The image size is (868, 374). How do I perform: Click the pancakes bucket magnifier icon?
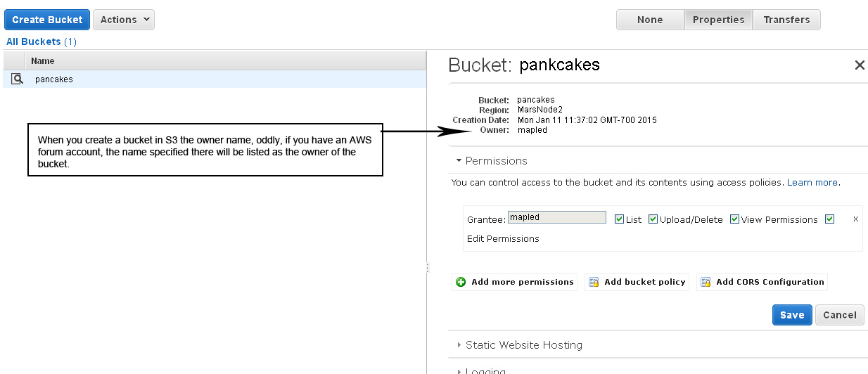point(18,79)
